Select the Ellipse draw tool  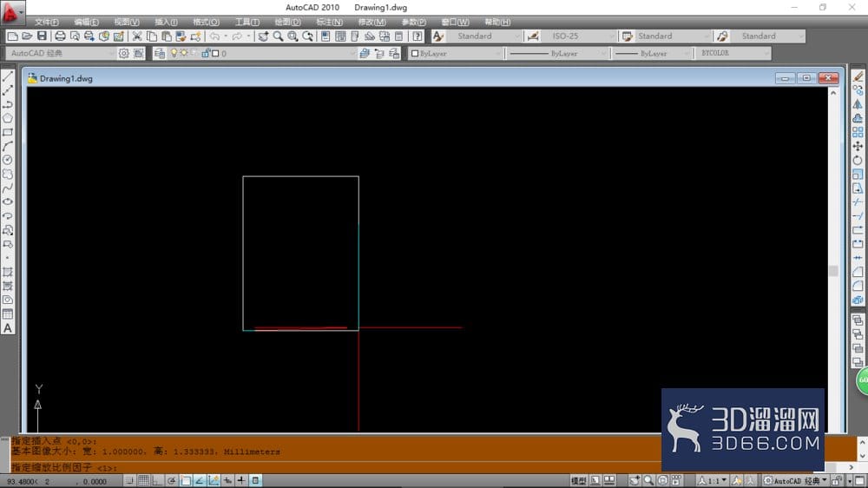click(x=8, y=202)
